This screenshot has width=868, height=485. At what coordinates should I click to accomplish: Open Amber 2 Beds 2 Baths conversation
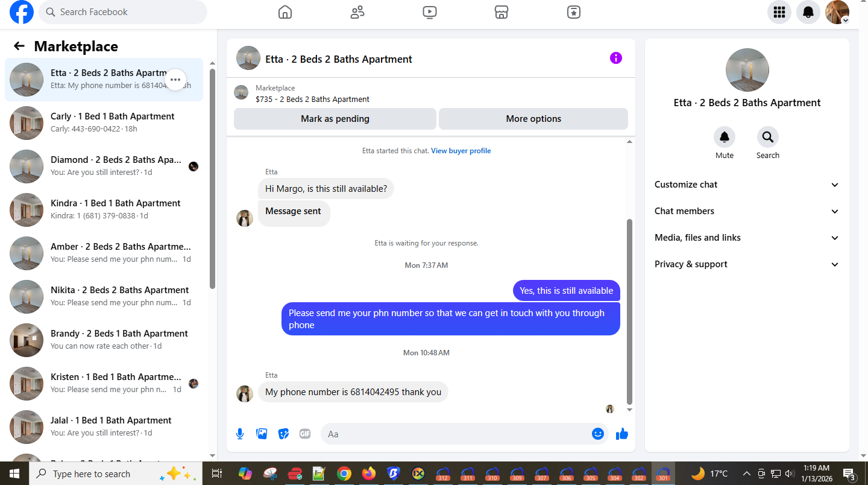point(104,253)
